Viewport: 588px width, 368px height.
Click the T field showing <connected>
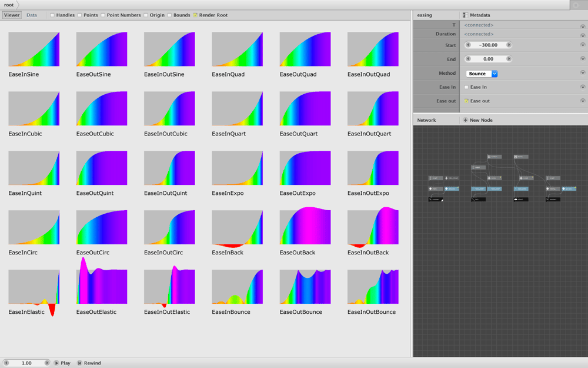click(x=479, y=25)
